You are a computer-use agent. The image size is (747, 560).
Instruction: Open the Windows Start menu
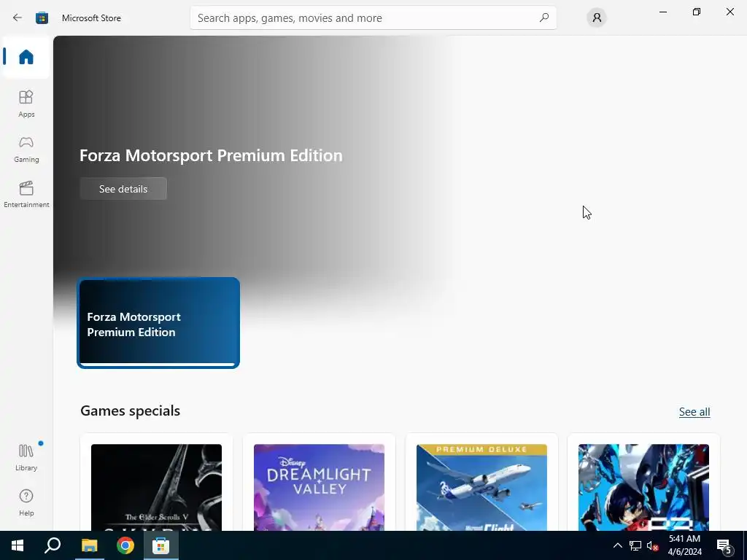click(x=18, y=545)
